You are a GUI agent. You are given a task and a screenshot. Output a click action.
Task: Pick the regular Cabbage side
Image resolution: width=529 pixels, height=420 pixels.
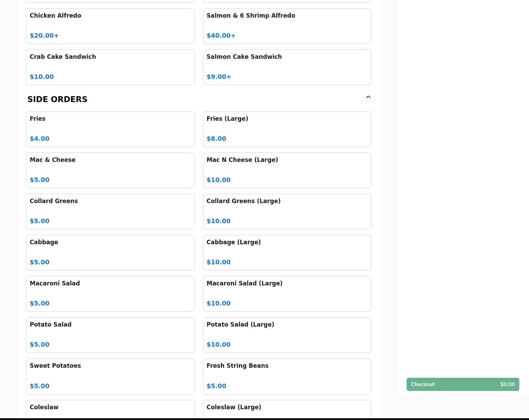110,253
